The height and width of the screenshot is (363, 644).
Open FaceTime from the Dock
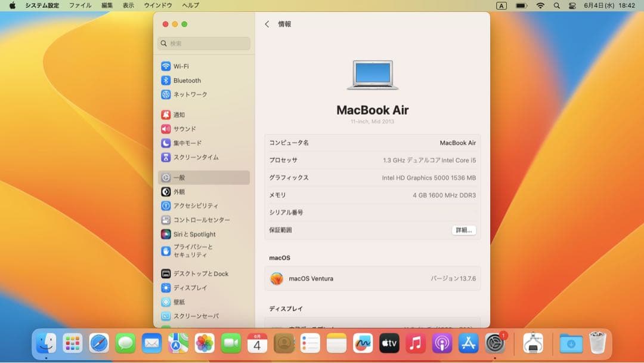230,344
